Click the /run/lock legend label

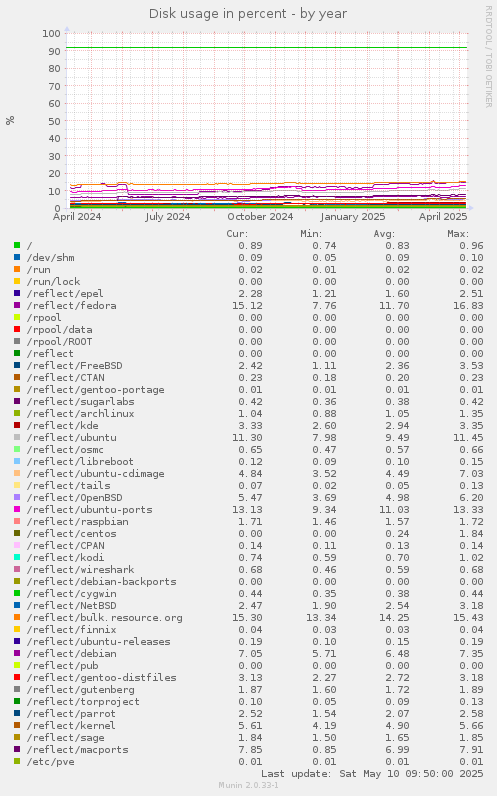tap(53, 282)
